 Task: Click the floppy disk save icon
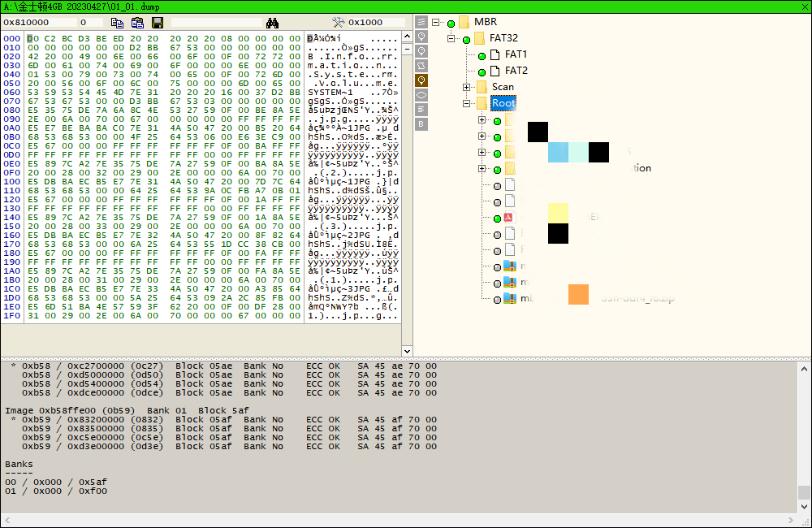click(x=158, y=23)
